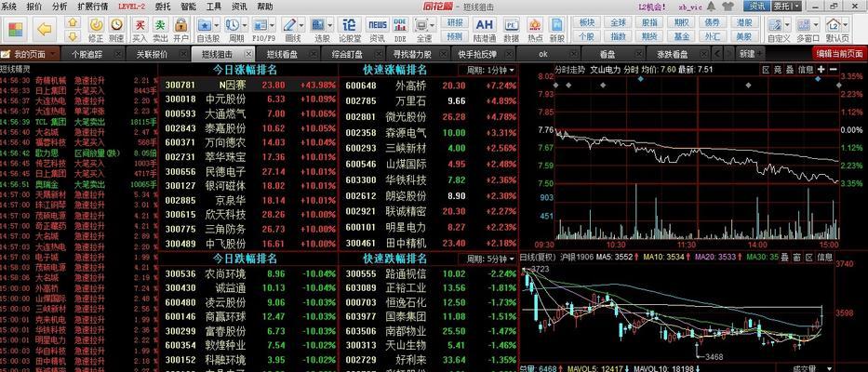Click the yellow down arrow icon
868x372 pixels.
[x=73, y=36]
